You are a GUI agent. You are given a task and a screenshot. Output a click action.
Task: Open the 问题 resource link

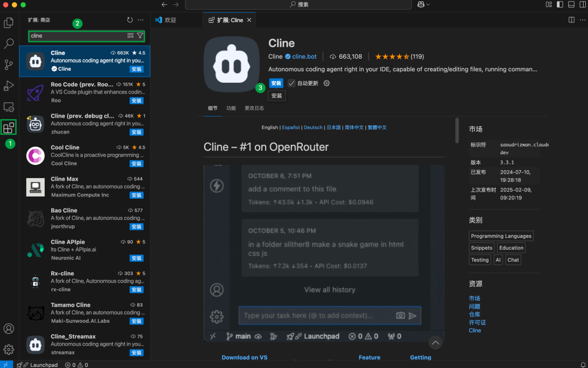pos(474,306)
